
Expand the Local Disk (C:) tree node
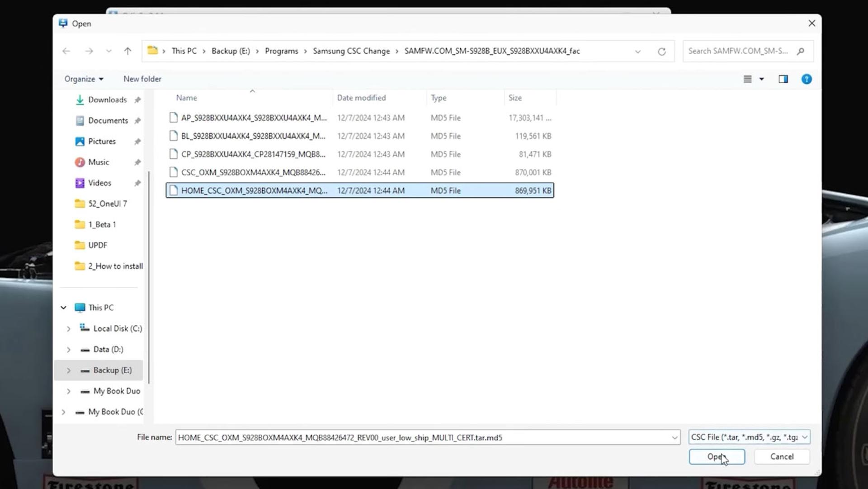[69, 329]
